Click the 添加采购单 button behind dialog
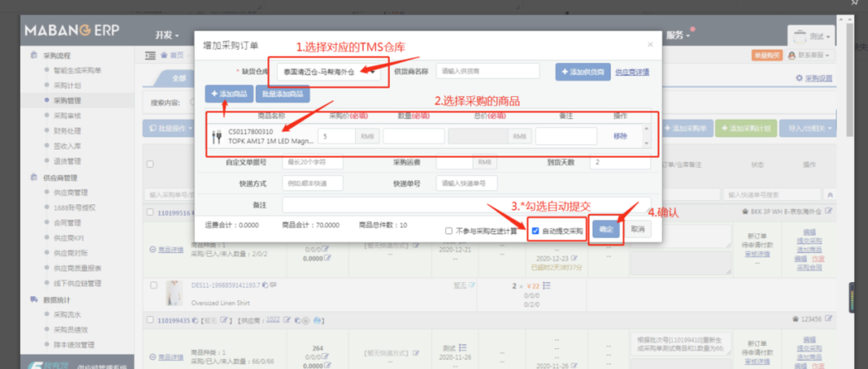The width and height of the screenshot is (868, 369). pyautogui.click(x=685, y=127)
